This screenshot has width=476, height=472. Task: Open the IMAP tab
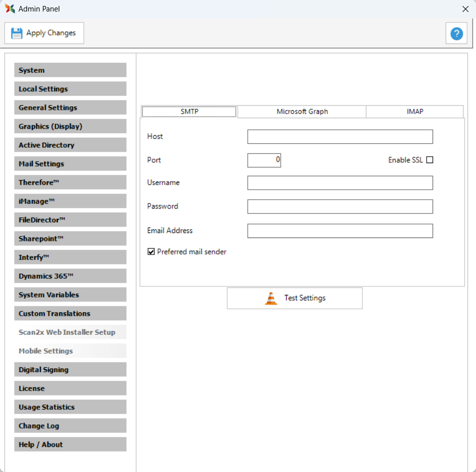415,112
